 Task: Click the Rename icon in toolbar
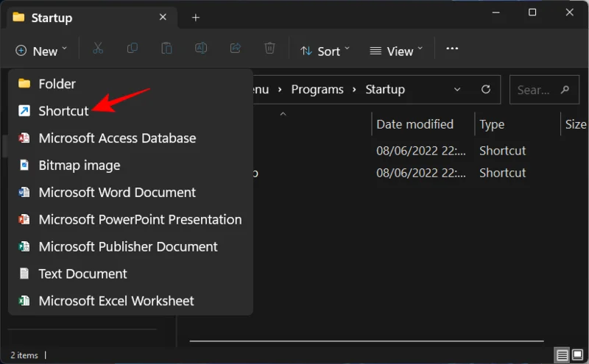[x=201, y=49]
